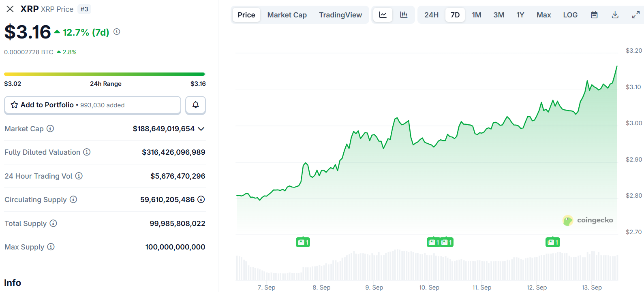
Task: Set chart range to 3M
Action: (499, 15)
